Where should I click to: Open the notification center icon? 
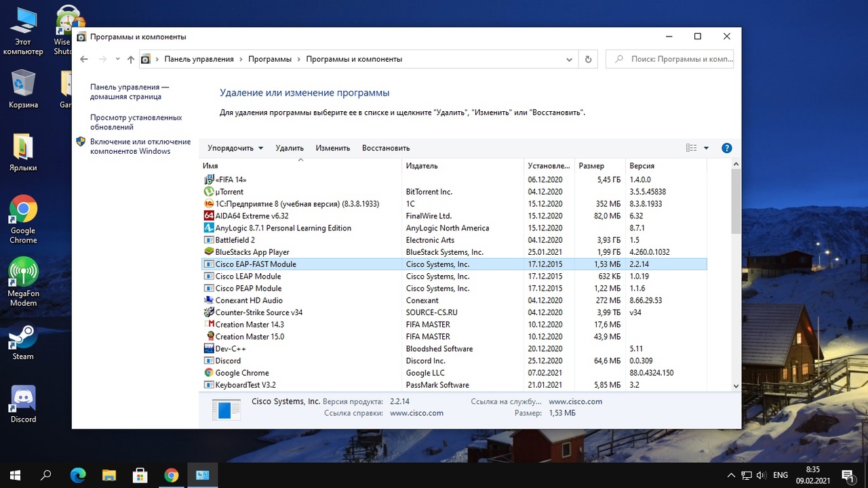point(848,475)
